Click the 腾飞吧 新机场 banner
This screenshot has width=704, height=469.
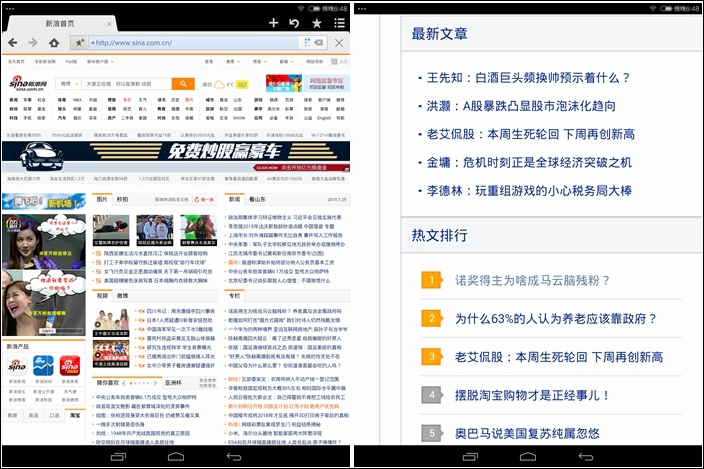[44, 202]
